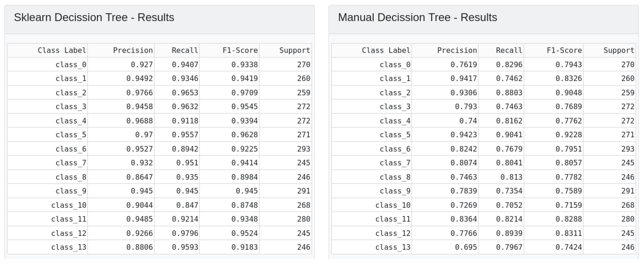Click Sklearn table Recall column header
The height and width of the screenshot is (265, 644).
185,50
